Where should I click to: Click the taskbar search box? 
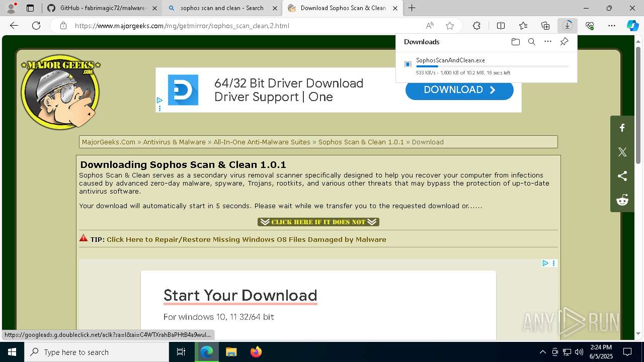pos(97,352)
